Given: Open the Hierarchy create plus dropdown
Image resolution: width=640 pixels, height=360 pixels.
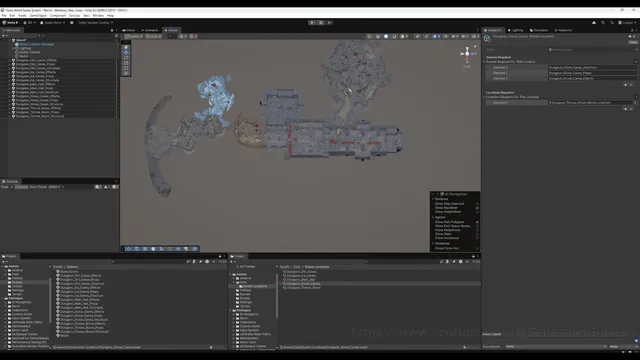Looking at the screenshot, I should (x=4, y=36).
